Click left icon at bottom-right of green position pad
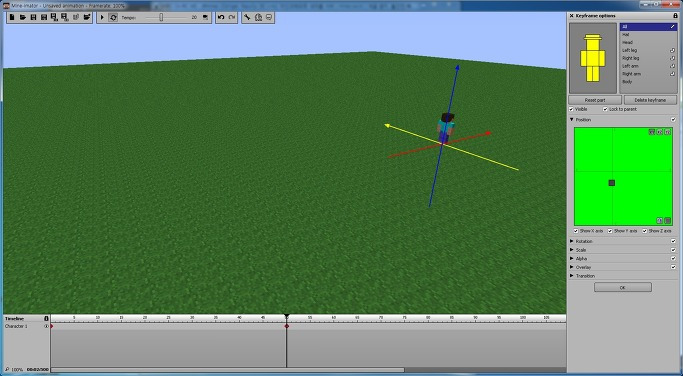 [659, 220]
